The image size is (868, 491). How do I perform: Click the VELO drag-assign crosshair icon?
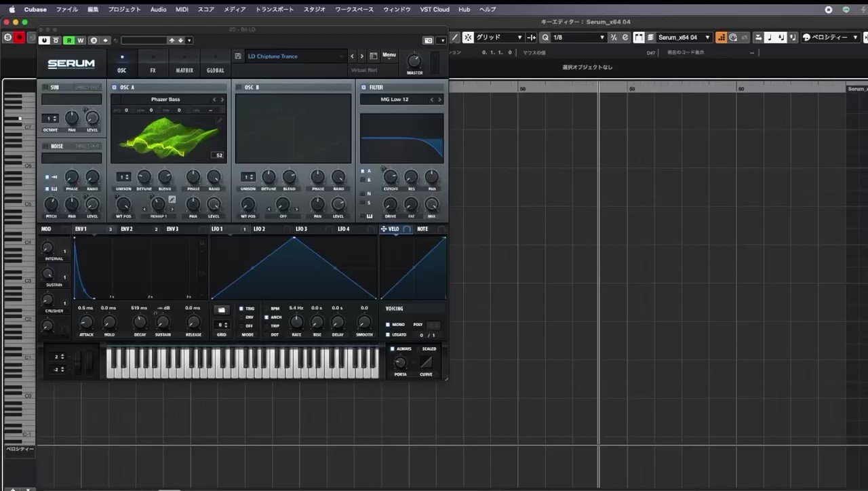pyautogui.click(x=384, y=229)
